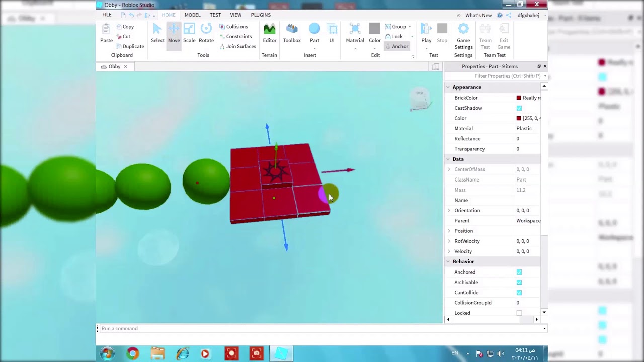Click the BrickColor red swatch
This screenshot has width=644, height=362.
click(x=519, y=98)
